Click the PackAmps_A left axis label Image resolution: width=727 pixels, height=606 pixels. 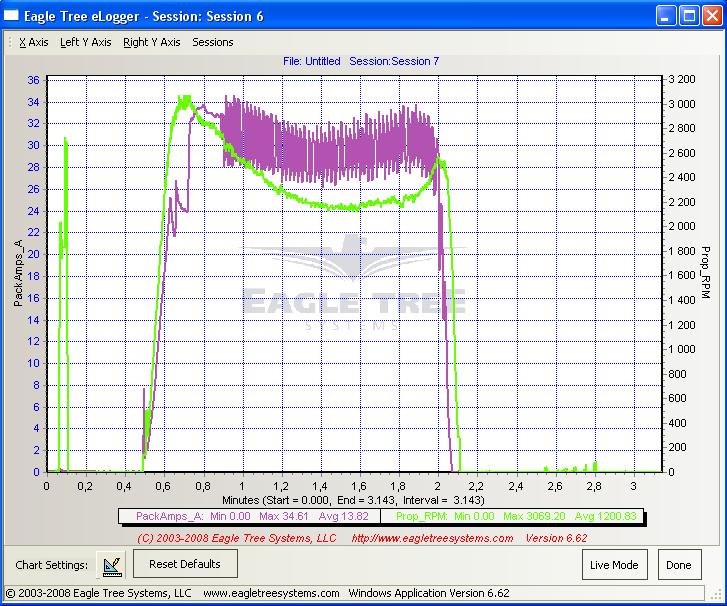(18, 273)
